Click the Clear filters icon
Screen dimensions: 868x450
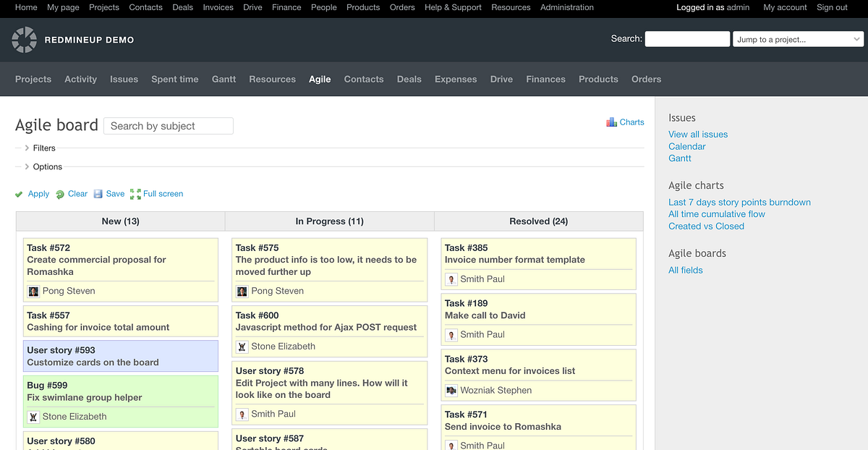pos(59,194)
